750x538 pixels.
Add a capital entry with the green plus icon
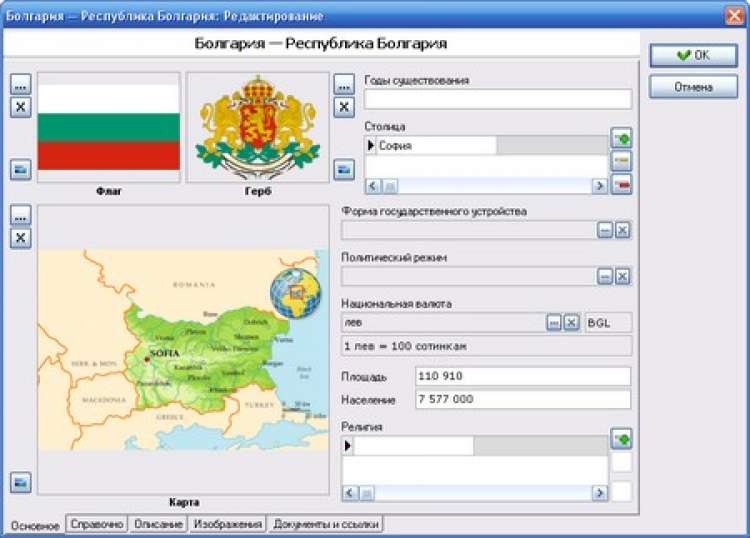[621, 138]
